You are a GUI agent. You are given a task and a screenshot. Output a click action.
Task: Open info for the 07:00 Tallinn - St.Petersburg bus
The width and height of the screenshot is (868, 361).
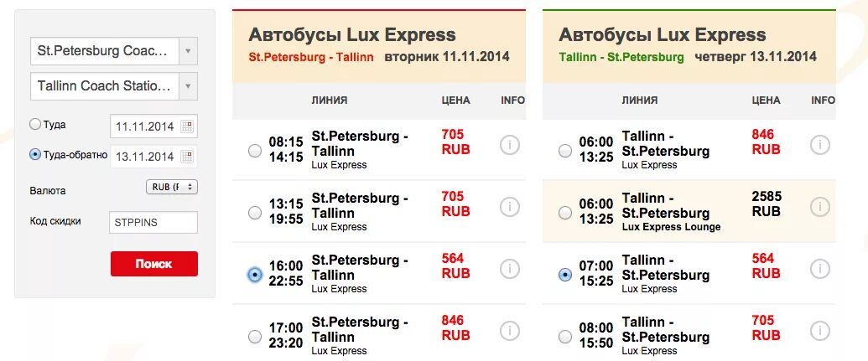click(819, 269)
